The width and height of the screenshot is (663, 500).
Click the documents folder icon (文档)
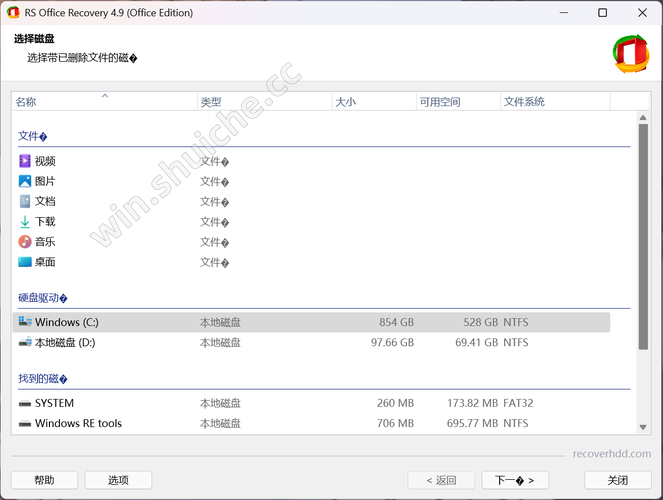click(25, 201)
